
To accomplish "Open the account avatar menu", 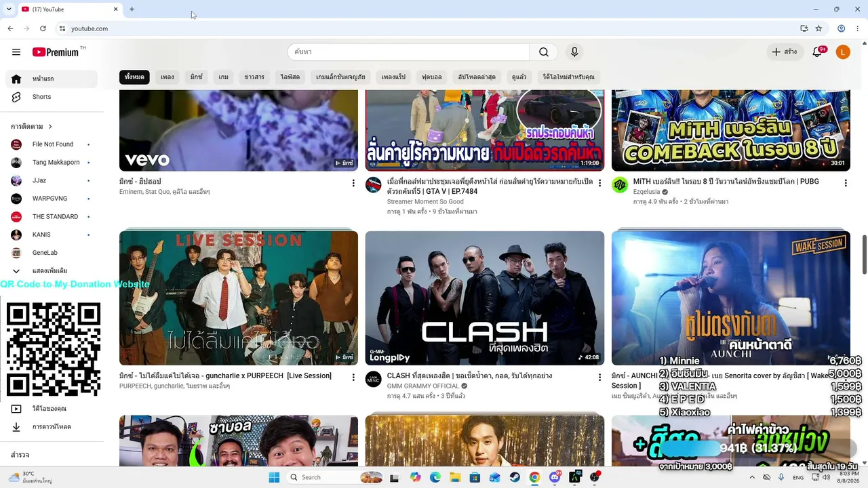I will tap(843, 52).
